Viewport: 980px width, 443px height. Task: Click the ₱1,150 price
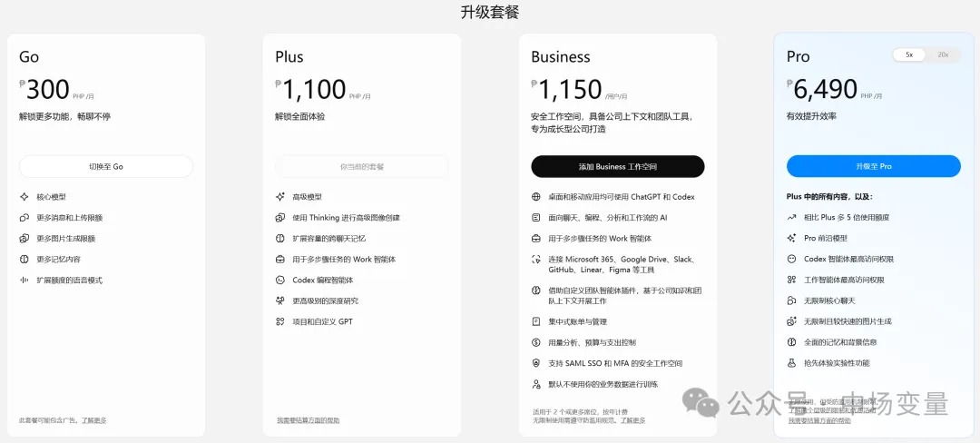click(x=567, y=90)
